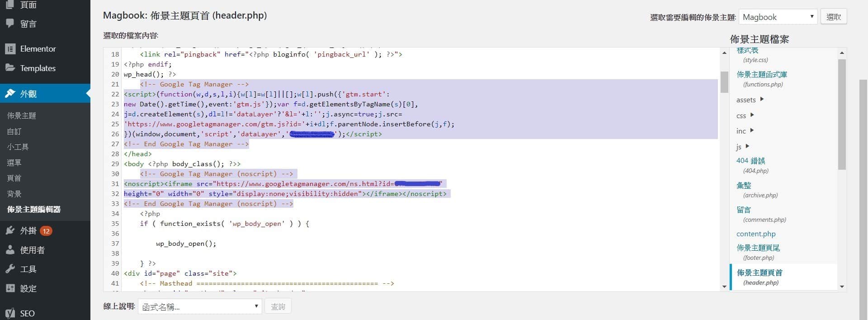868x320 pixels.
Task: Click the Templates folder icon
Action: point(10,68)
